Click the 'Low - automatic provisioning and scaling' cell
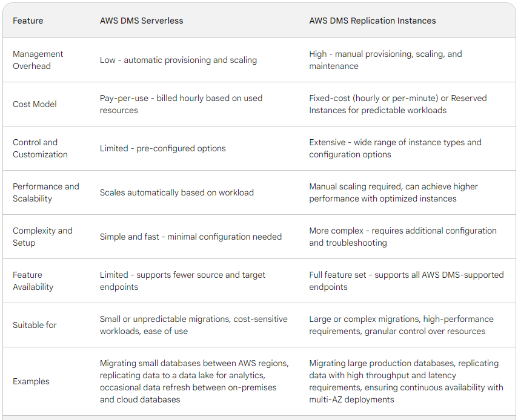The height and width of the screenshot is (420, 518). 178,60
